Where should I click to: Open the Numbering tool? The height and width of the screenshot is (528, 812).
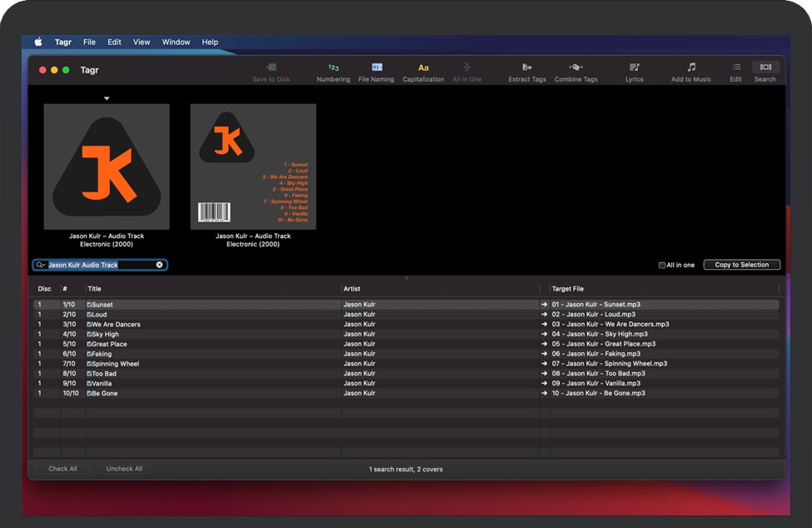click(x=333, y=72)
